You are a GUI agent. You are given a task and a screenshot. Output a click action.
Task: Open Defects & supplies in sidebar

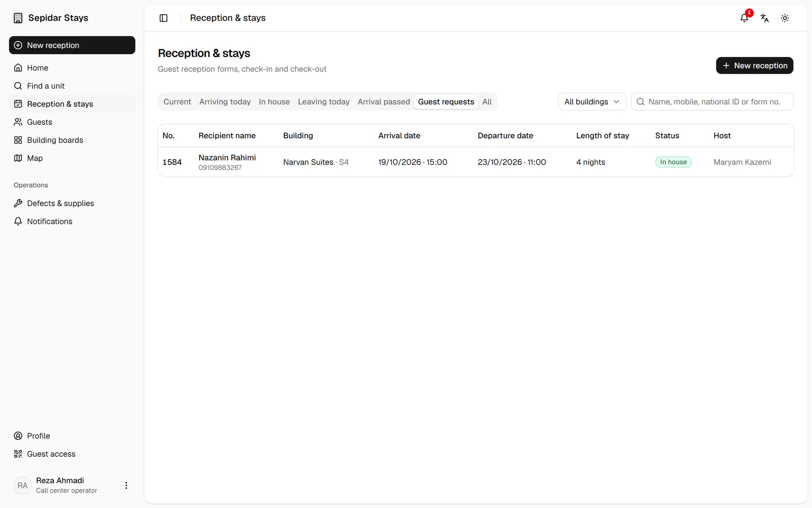72,203
